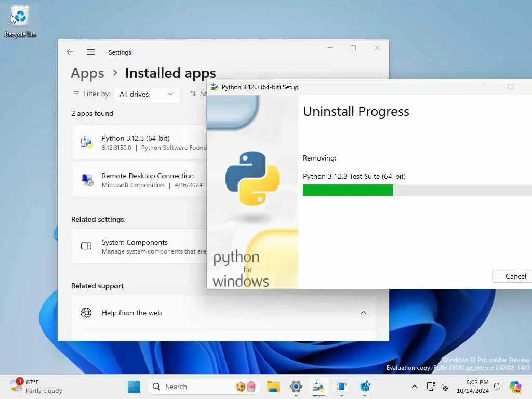Open the blue window app in taskbar
This screenshot has width=532, height=399.
342,387
